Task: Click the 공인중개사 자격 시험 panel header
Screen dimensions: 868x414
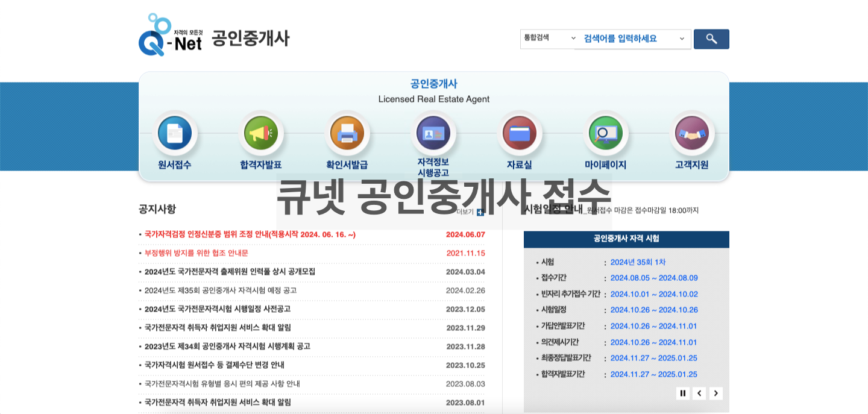Action: [x=626, y=239]
